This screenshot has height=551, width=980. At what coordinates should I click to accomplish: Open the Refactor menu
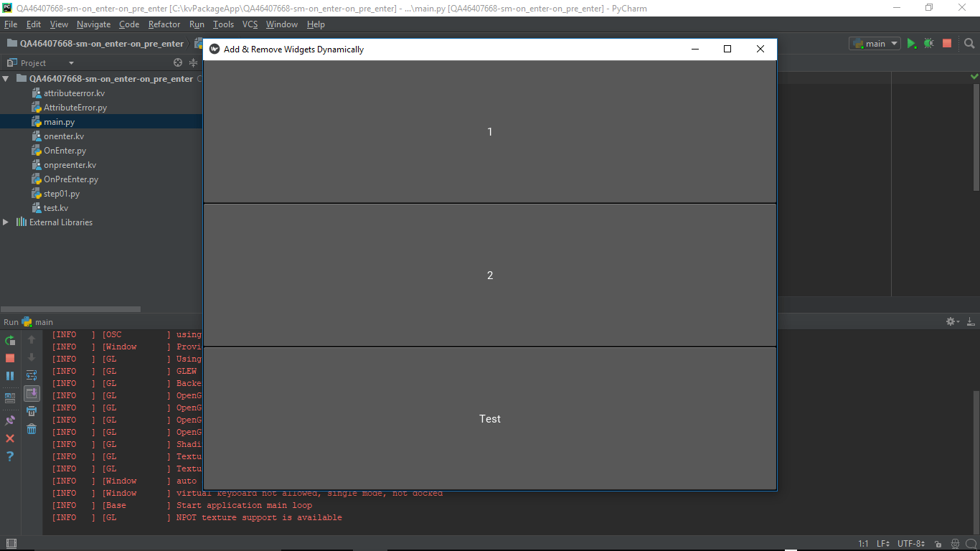[x=164, y=24]
